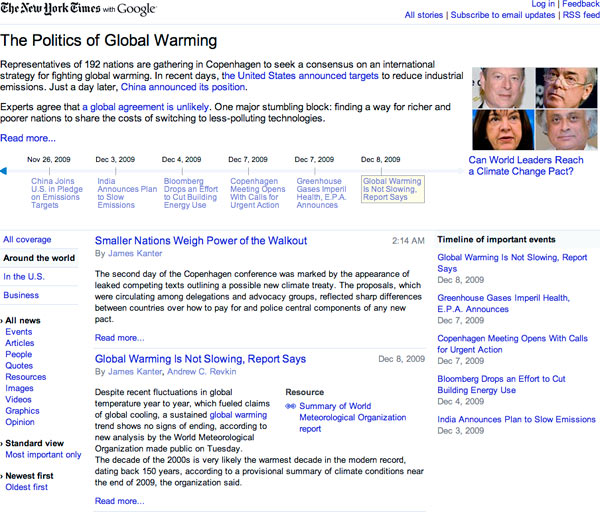Filter by Videos
This screenshot has width=600, height=512.
[x=18, y=399]
